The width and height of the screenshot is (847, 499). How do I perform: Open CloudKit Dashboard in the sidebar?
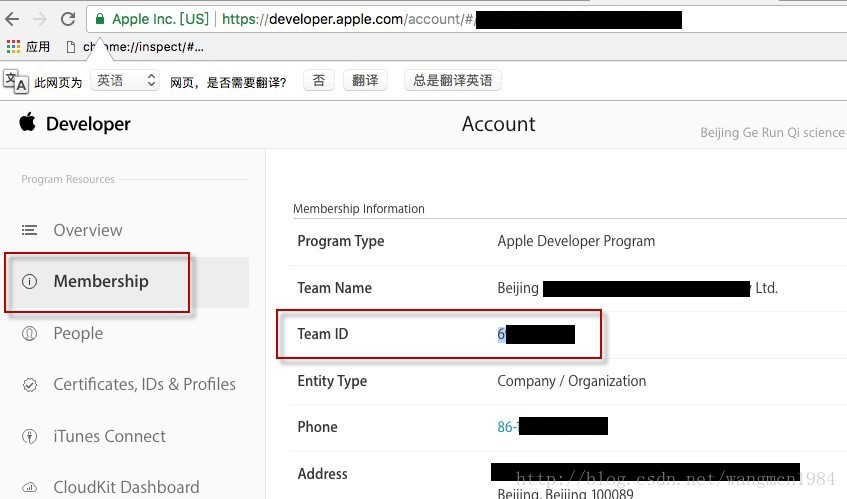point(126,487)
